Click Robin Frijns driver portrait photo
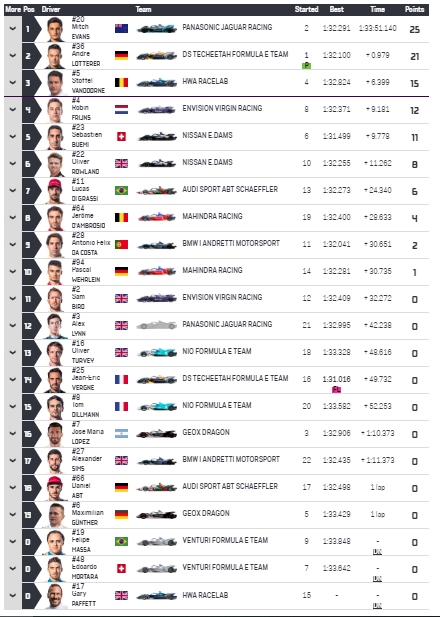 pos(55,110)
